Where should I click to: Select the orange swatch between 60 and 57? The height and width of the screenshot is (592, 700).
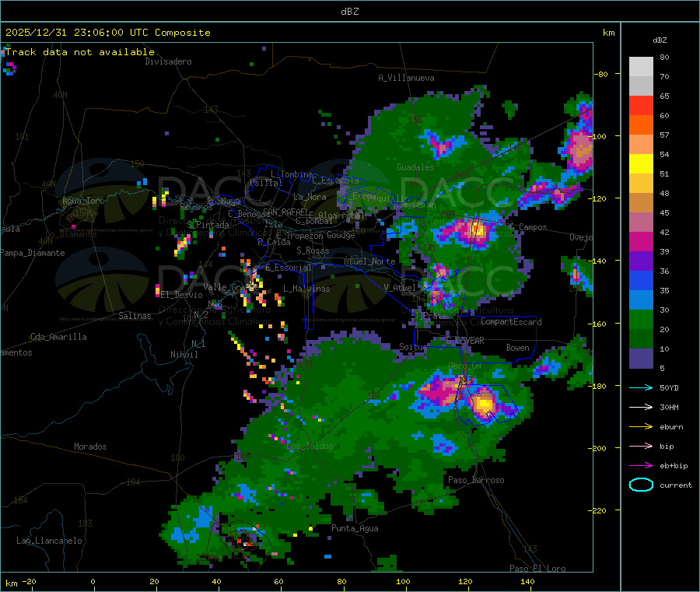pyautogui.click(x=641, y=125)
